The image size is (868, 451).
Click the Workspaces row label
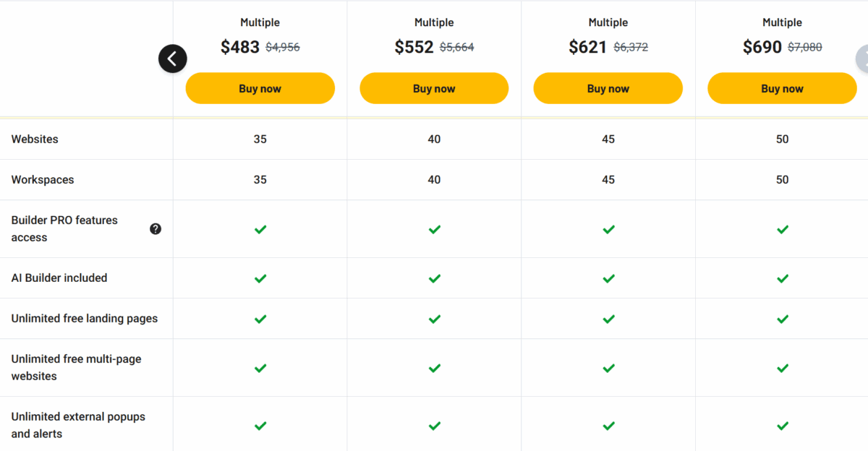click(43, 179)
